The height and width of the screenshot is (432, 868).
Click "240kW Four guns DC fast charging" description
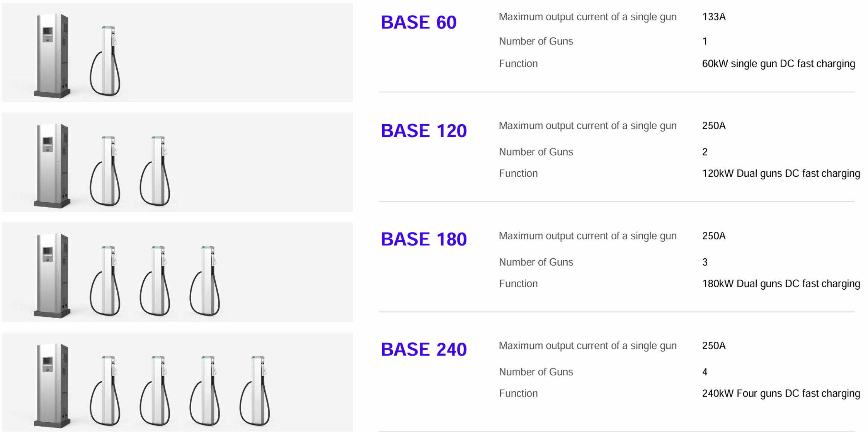point(781,394)
